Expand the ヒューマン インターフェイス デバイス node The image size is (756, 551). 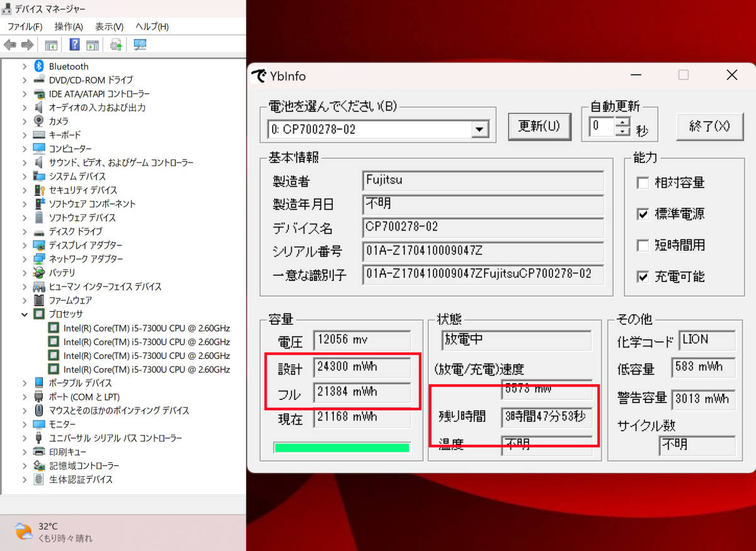point(25,287)
